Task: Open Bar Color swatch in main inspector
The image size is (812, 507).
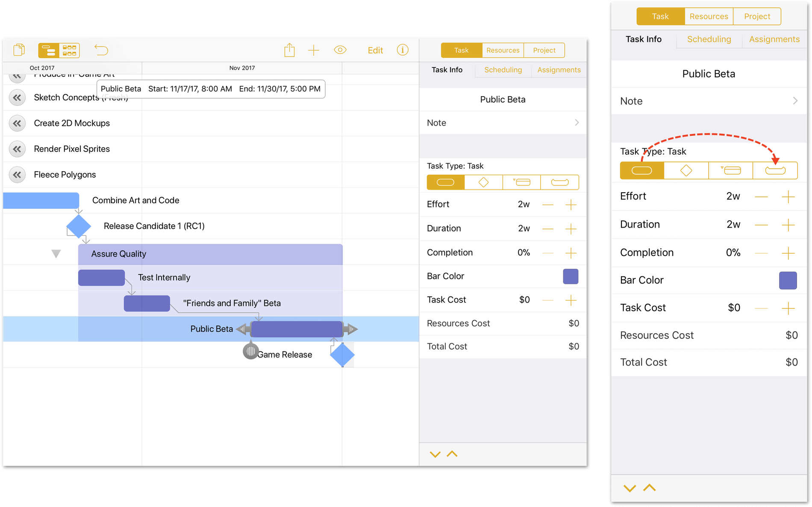Action: tap(571, 276)
